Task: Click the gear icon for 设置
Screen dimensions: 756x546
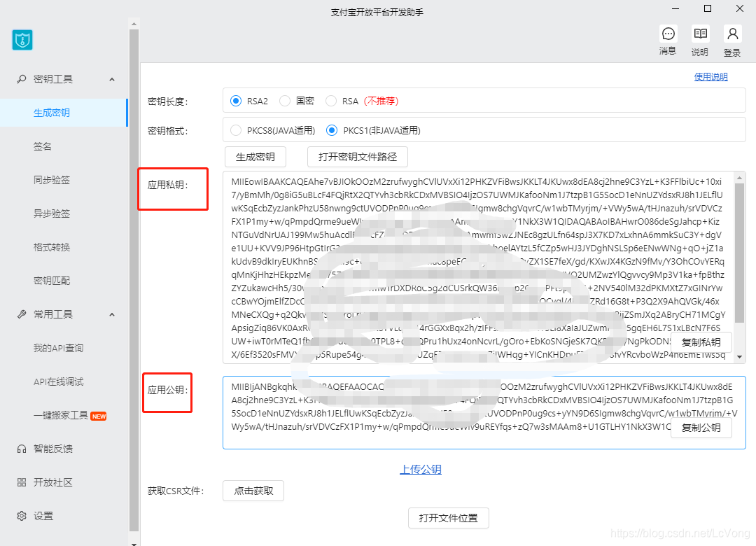Action: pos(22,516)
